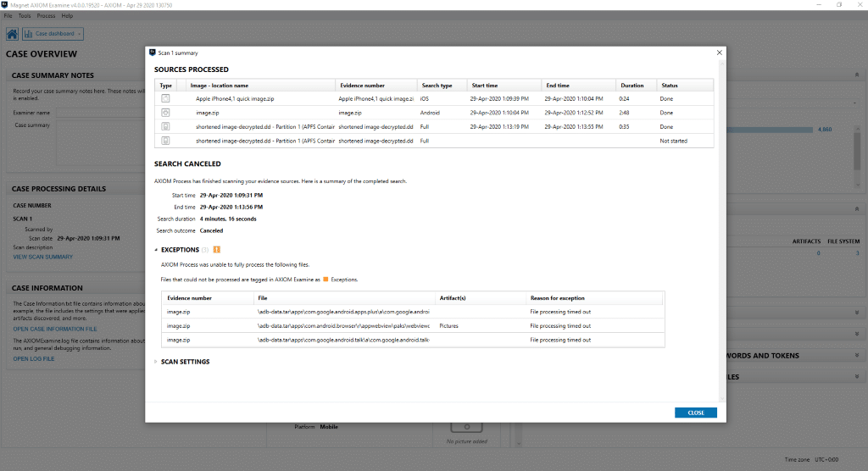Click the blue CLOSE button
Image resolution: width=868 pixels, height=471 pixels.
tap(695, 413)
